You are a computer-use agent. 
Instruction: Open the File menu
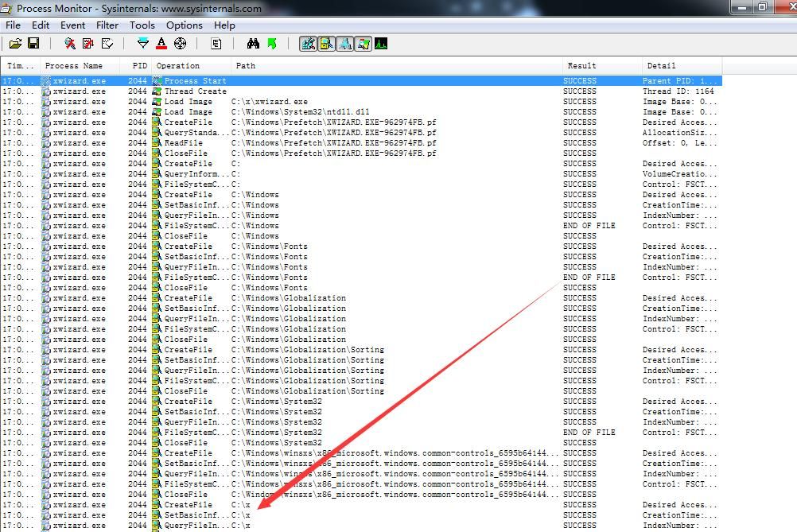coord(14,25)
